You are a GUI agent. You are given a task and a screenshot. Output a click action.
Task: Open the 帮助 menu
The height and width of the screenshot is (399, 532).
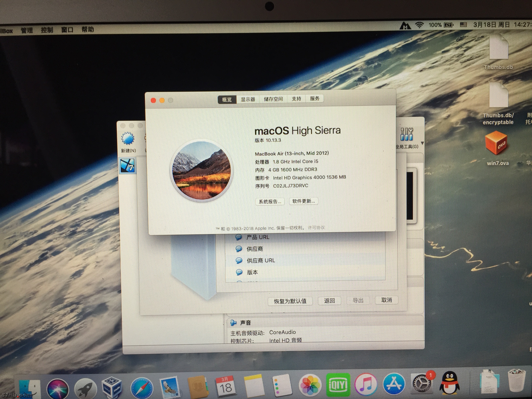coord(88,30)
